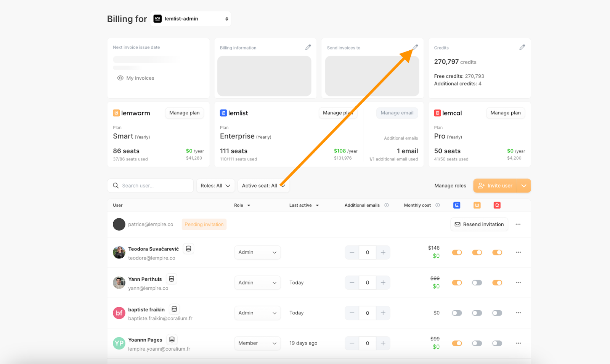The height and width of the screenshot is (364, 610).
Task: Click info icon beside Monthly cost
Action: pos(438,205)
